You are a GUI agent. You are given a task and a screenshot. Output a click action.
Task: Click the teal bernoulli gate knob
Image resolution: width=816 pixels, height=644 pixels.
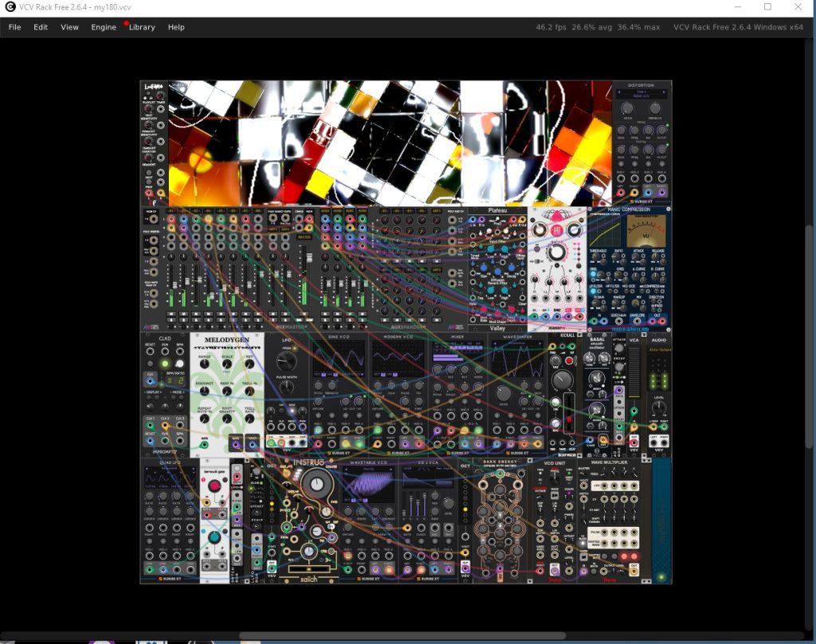click(x=214, y=536)
